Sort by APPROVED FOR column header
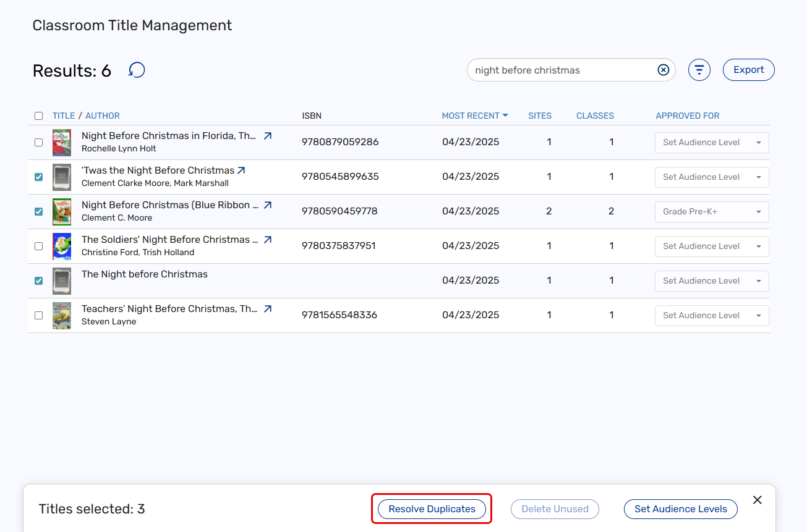 coord(688,116)
